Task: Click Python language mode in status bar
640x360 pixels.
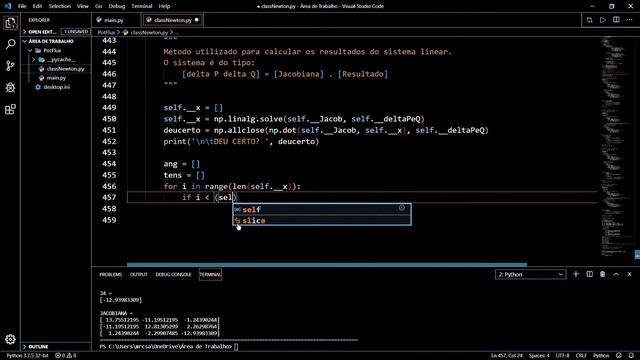Action: (x=601, y=356)
